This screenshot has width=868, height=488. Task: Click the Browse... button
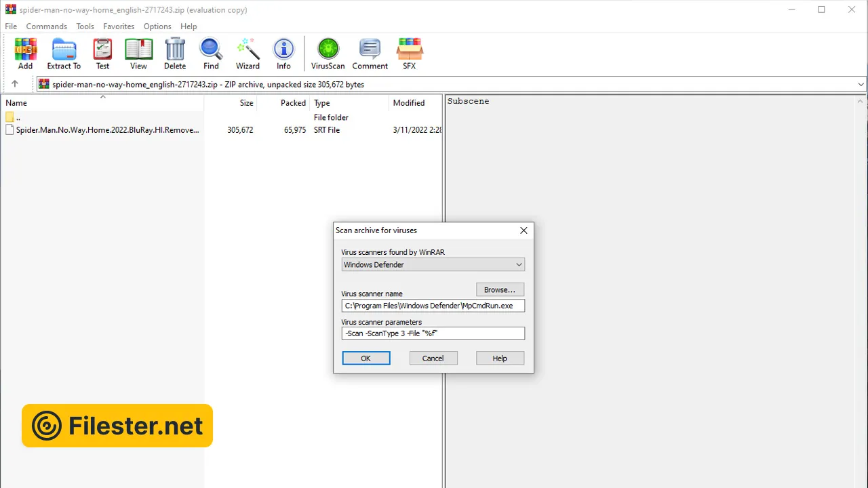pos(500,289)
